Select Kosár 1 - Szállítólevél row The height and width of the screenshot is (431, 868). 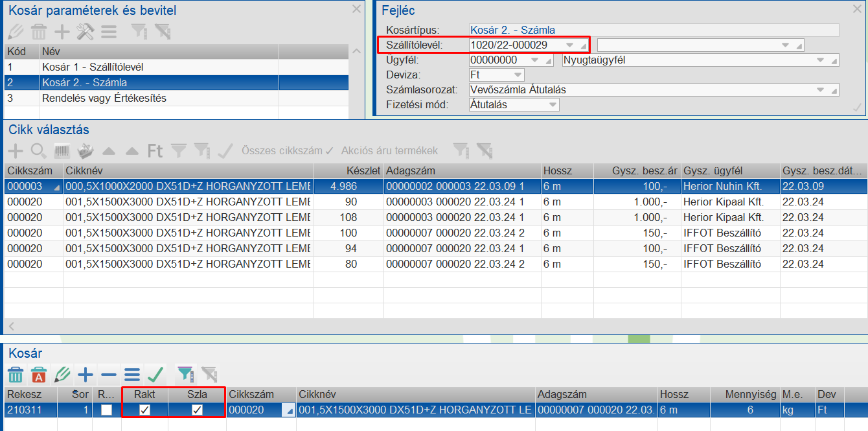click(x=176, y=67)
